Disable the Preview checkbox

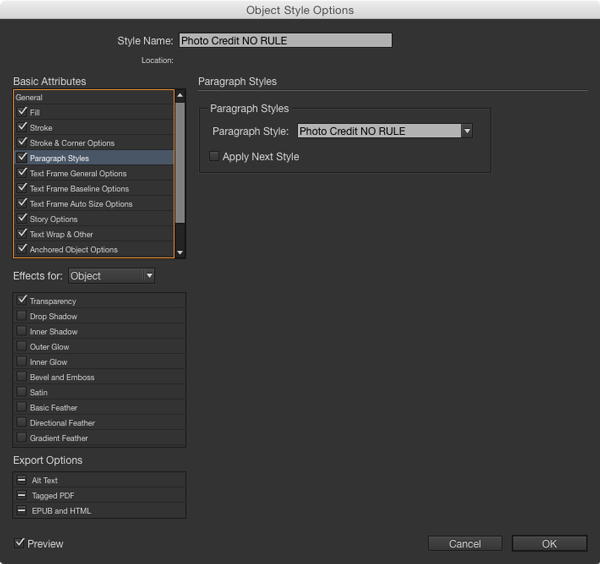[x=19, y=543]
